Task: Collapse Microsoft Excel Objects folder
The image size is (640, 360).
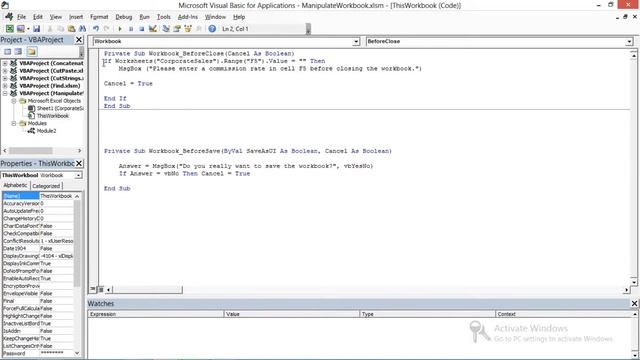Action: point(13,100)
